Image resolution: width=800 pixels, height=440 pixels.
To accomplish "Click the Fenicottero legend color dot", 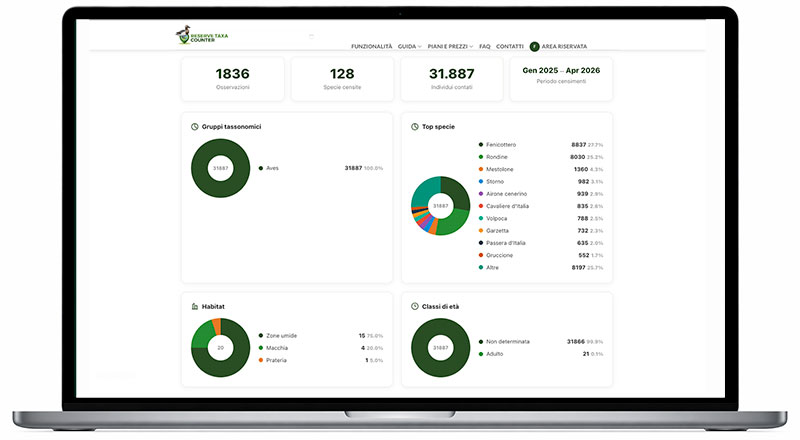I will pyautogui.click(x=481, y=144).
